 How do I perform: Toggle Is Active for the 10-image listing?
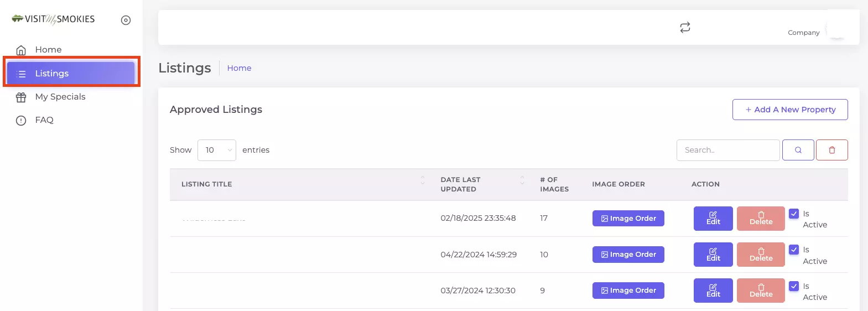coord(794,250)
